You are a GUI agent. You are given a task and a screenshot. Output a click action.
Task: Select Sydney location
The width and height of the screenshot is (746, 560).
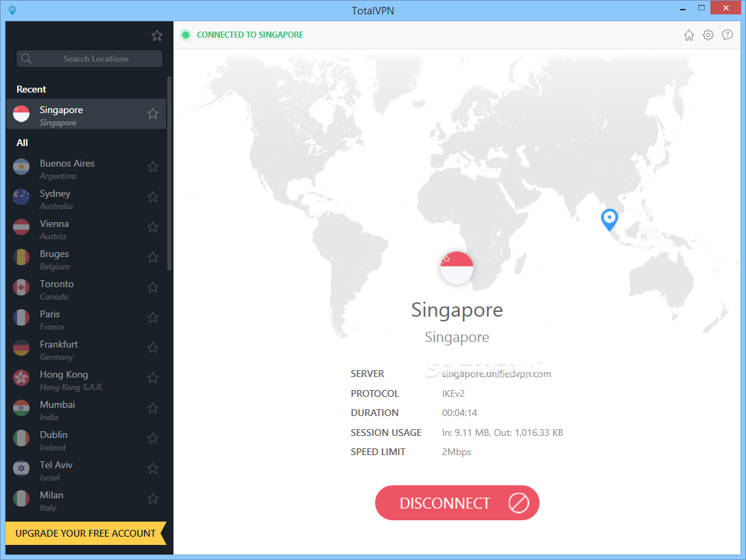86,199
